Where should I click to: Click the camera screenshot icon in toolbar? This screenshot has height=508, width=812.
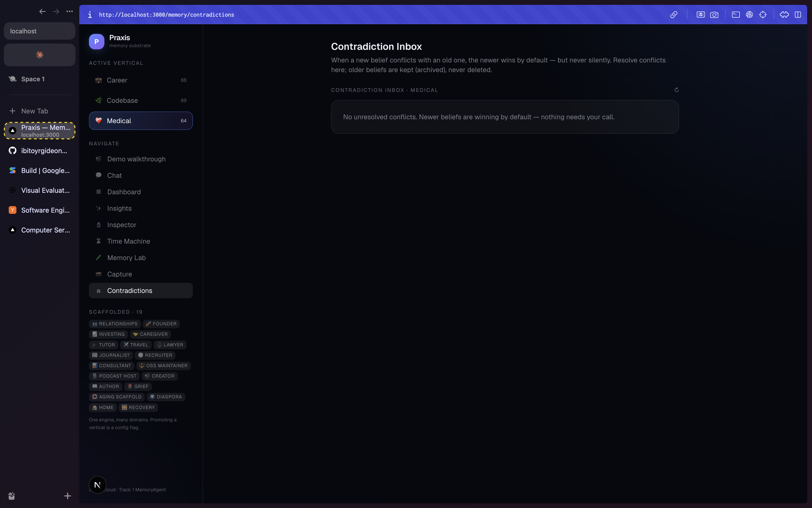pyautogui.click(x=714, y=15)
